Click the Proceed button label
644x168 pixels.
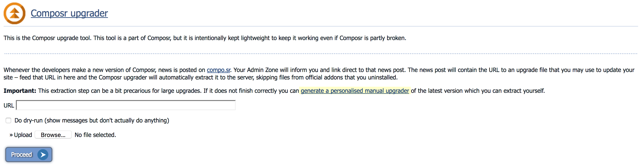(22, 155)
